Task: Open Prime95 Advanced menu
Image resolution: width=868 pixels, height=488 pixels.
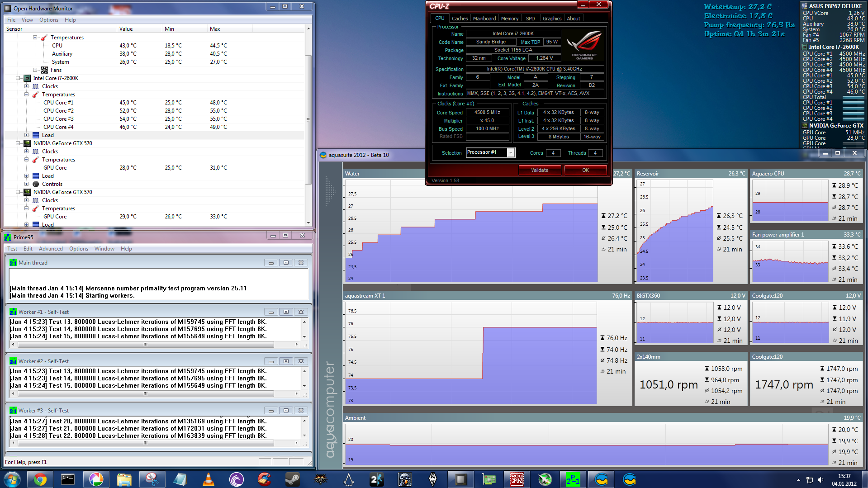Action: click(x=51, y=249)
